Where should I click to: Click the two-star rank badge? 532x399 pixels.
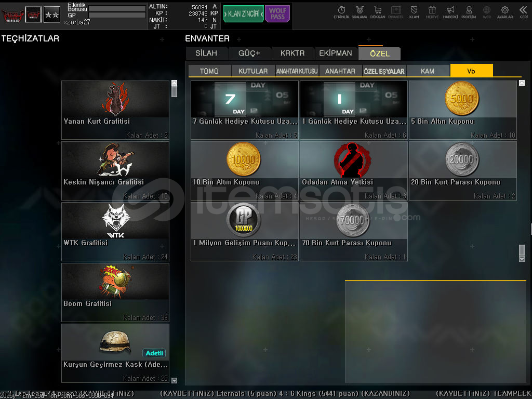click(x=52, y=15)
